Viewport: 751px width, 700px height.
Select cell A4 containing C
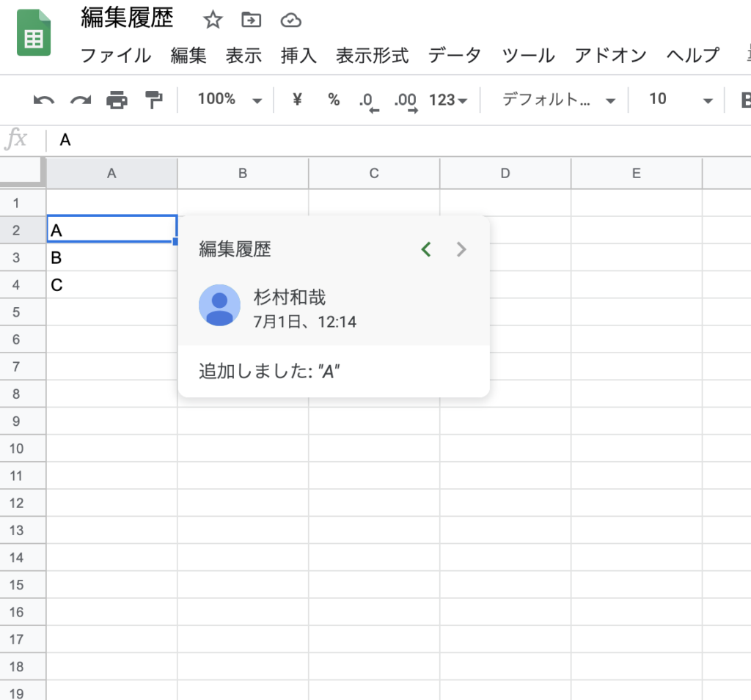coord(111,285)
